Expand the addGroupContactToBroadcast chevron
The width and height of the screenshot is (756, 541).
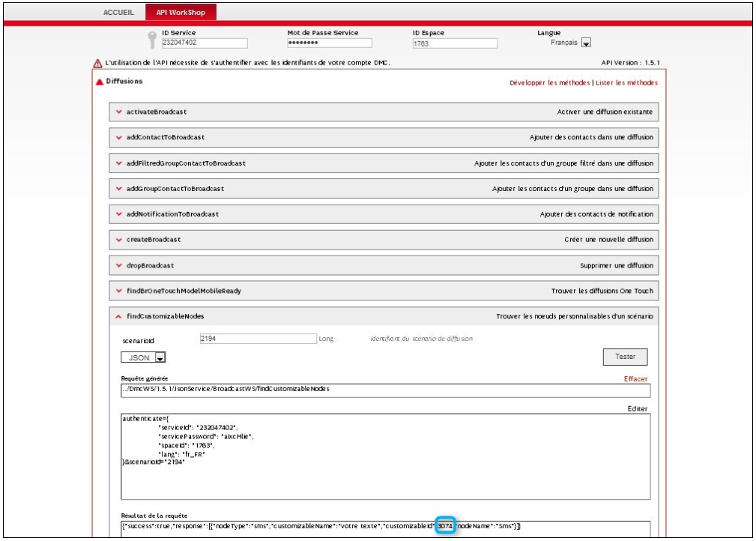118,189
